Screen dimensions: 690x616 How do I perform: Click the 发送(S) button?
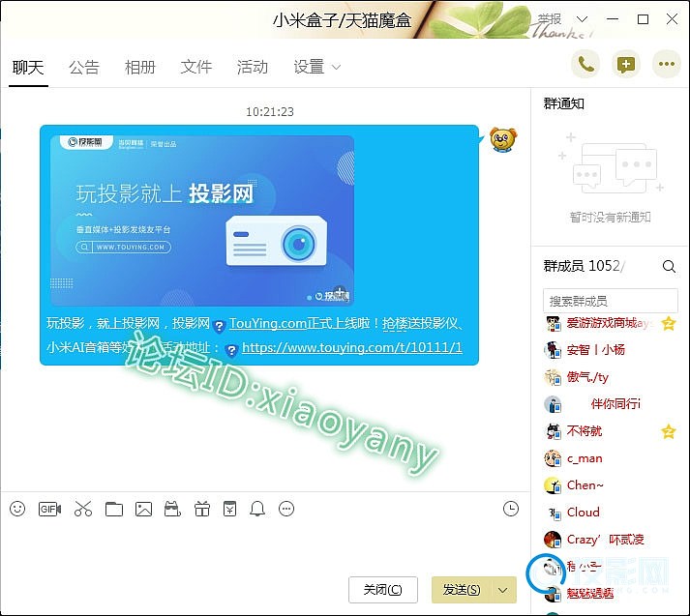[462, 590]
